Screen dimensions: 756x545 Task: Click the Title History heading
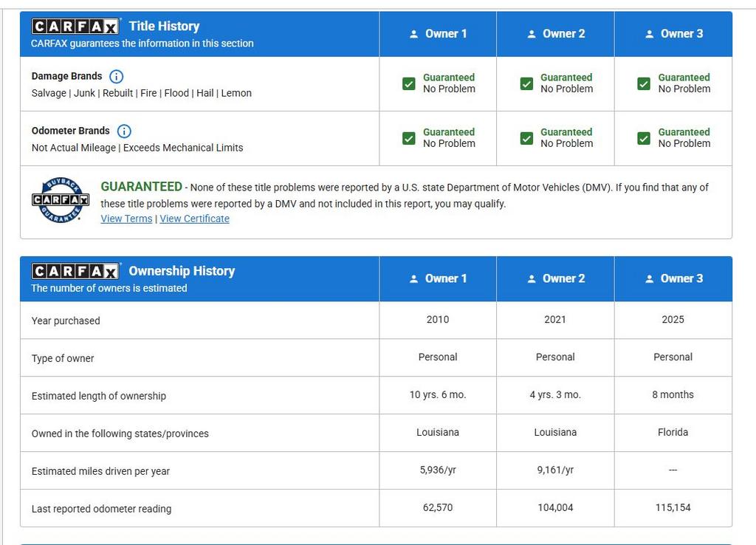(164, 26)
